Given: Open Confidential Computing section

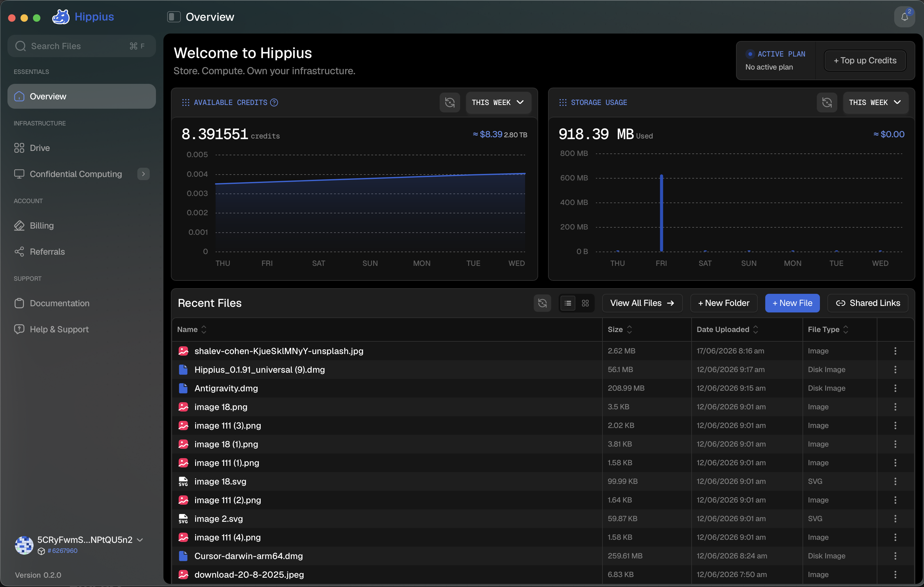Looking at the screenshot, I should point(75,174).
